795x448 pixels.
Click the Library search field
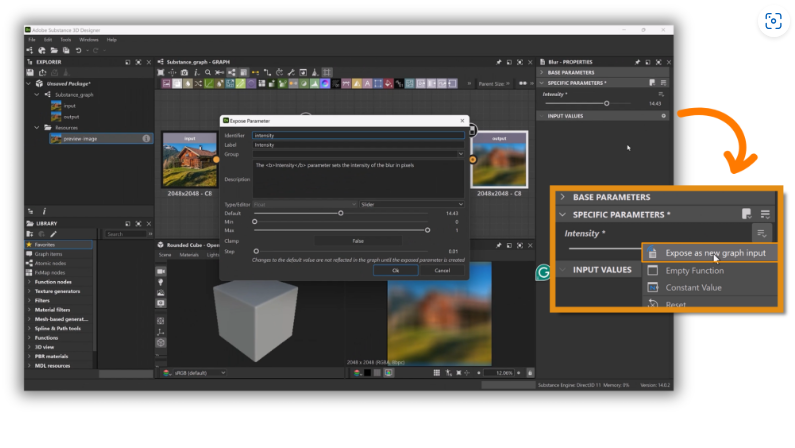pyautogui.click(x=126, y=234)
